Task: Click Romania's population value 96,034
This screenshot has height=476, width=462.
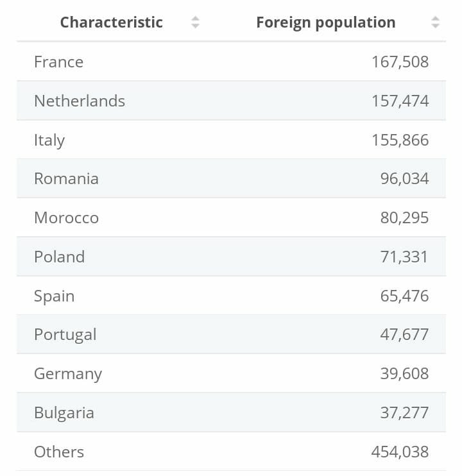Action: pyautogui.click(x=404, y=178)
